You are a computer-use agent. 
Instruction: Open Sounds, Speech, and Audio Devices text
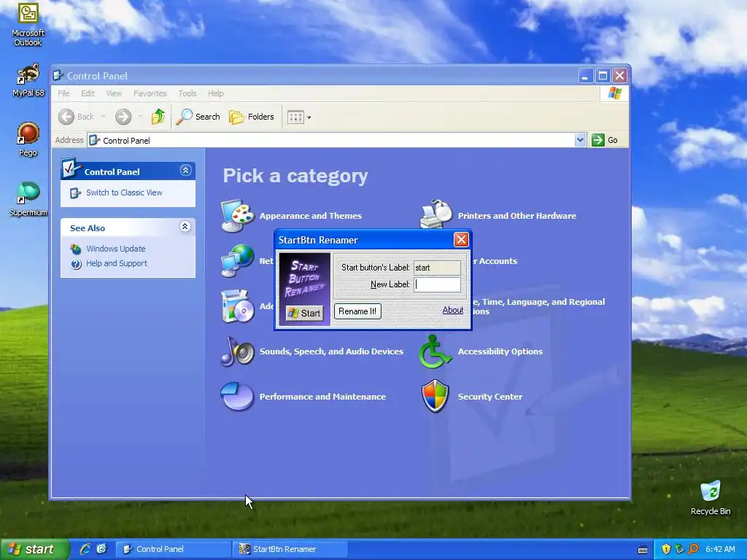(x=331, y=351)
